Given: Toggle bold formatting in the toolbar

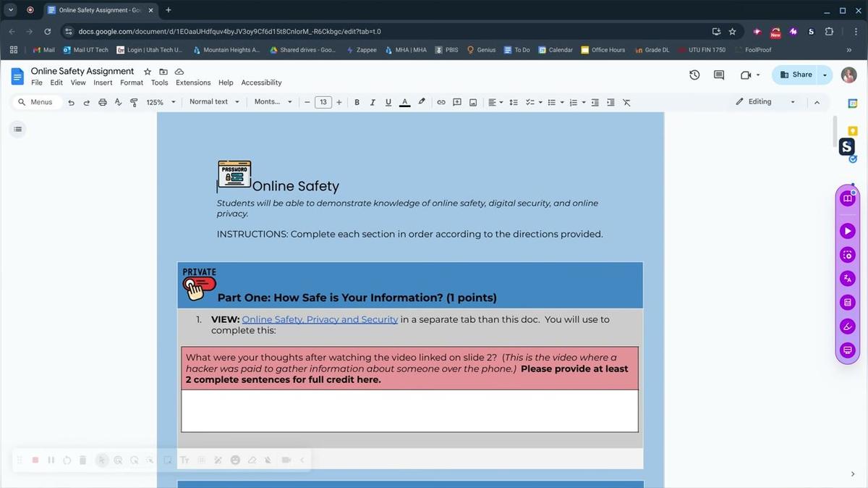Looking at the screenshot, I should (357, 102).
